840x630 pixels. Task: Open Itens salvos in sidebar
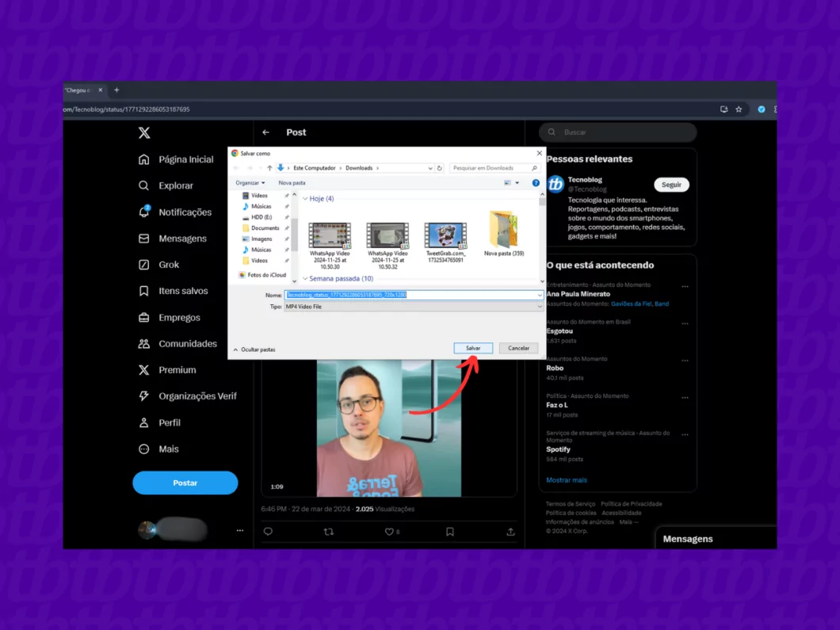pos(173,291)
